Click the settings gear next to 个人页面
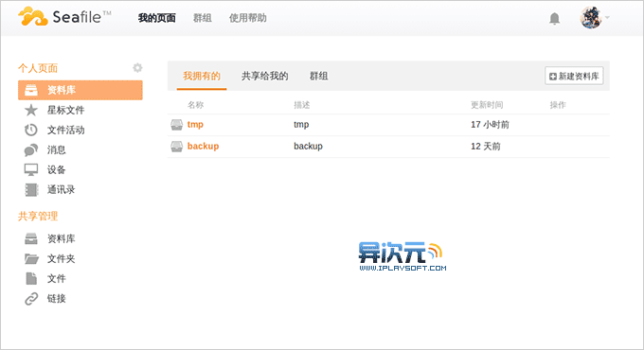 click(x=137, y=68)
